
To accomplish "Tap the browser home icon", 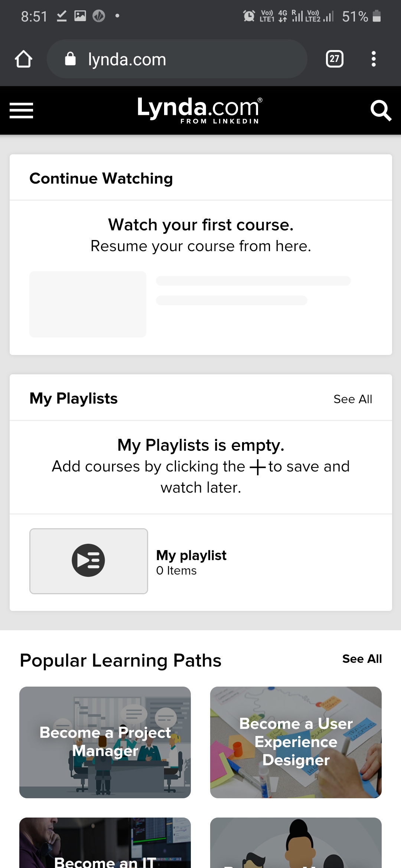I will click(23, 59).
